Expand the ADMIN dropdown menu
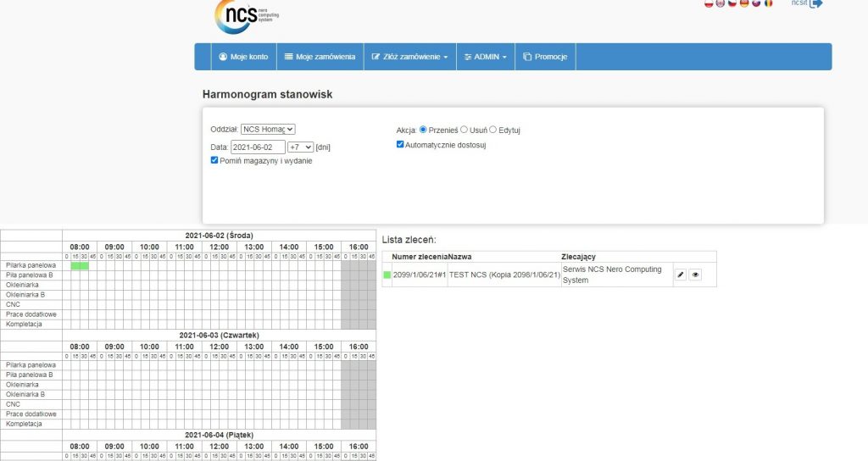The image size is (868, 461). (485, 57)
